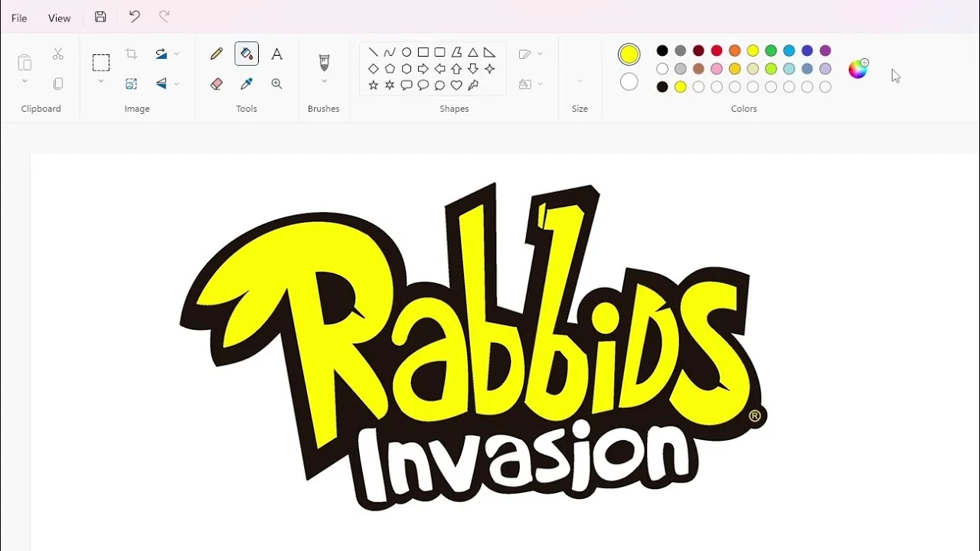Click the Crop icon
The image size is (980, 551).
pos(131,54)
